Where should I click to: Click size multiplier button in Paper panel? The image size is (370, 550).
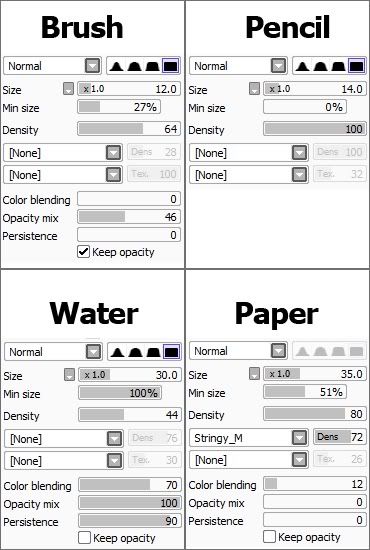254,374
